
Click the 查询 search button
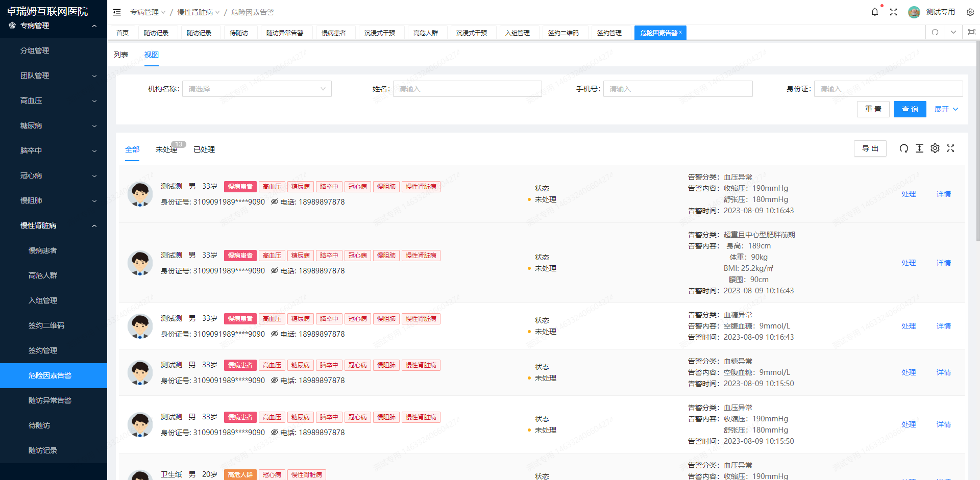(910, 109)
